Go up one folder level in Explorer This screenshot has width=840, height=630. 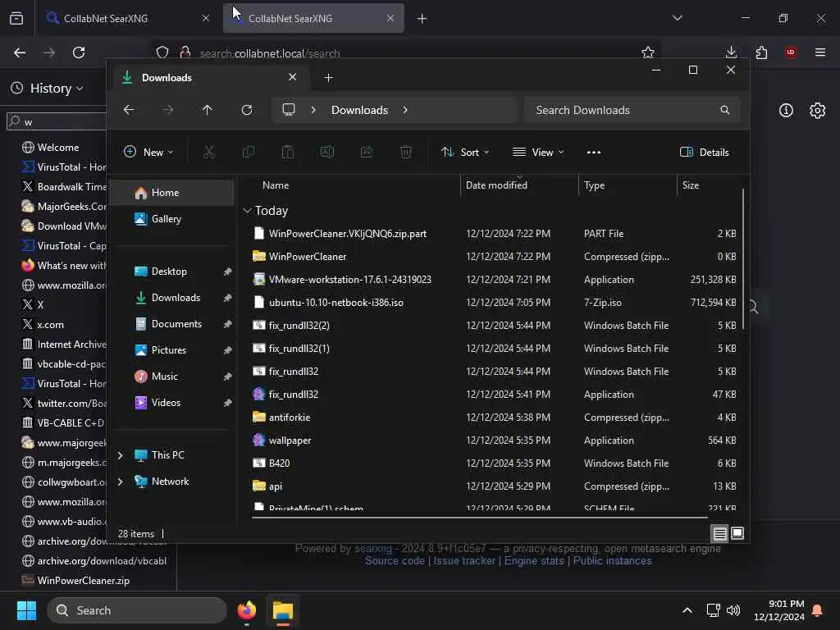click(x=208, y=110)
